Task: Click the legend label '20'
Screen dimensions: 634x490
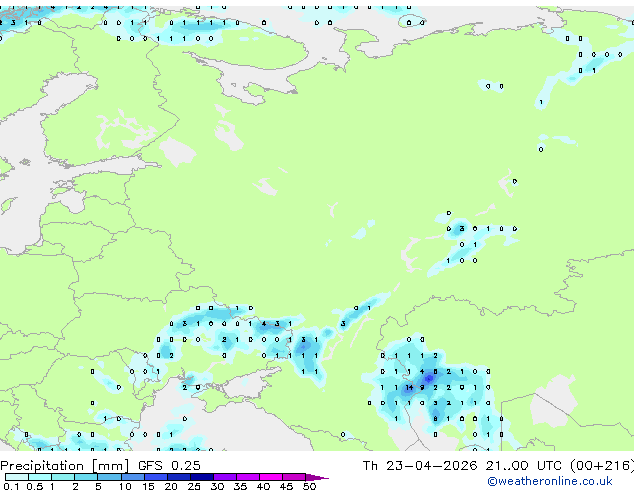Action: click(171, 486)
